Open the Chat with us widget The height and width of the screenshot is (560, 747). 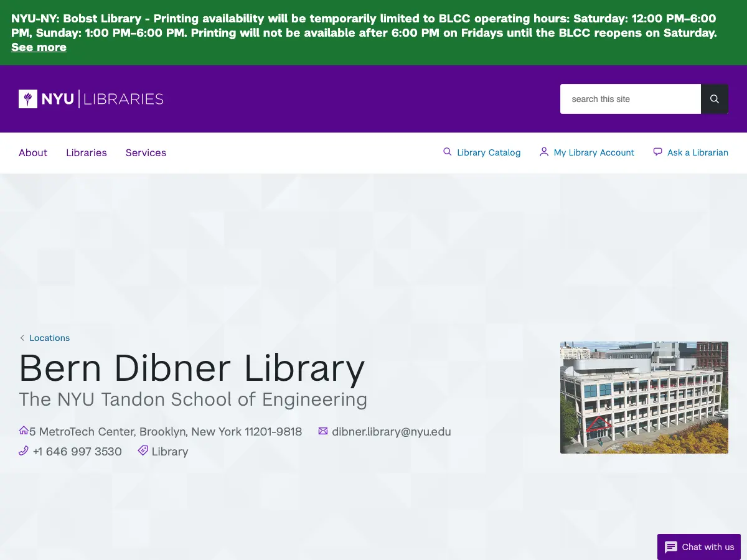pyautogui.click(x=699, y=547)
